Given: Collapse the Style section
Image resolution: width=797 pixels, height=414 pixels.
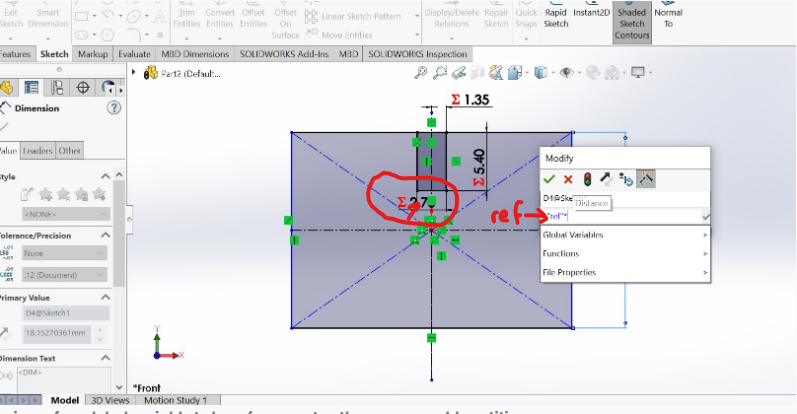Looking at the screenshot, I should pyautogui.click(x=105, y=176).
